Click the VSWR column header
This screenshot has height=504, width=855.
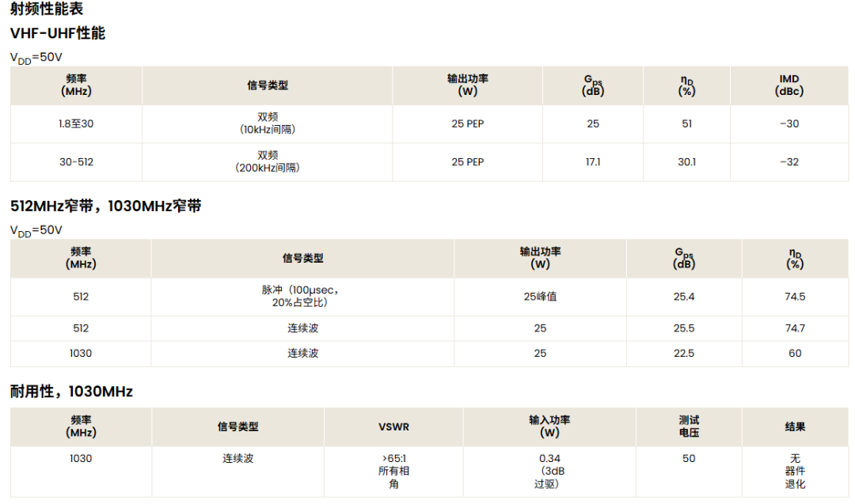point(393,426)
